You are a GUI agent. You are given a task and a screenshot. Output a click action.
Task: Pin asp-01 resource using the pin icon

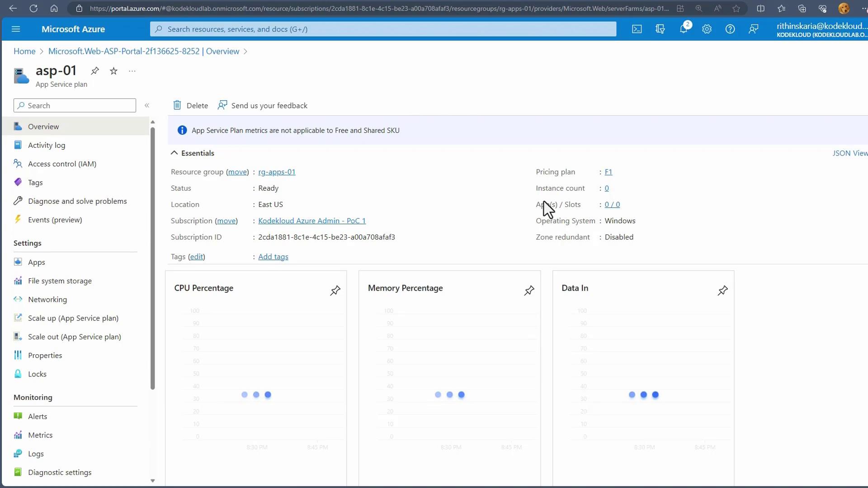pyautogui.click(x=95, y=71)
